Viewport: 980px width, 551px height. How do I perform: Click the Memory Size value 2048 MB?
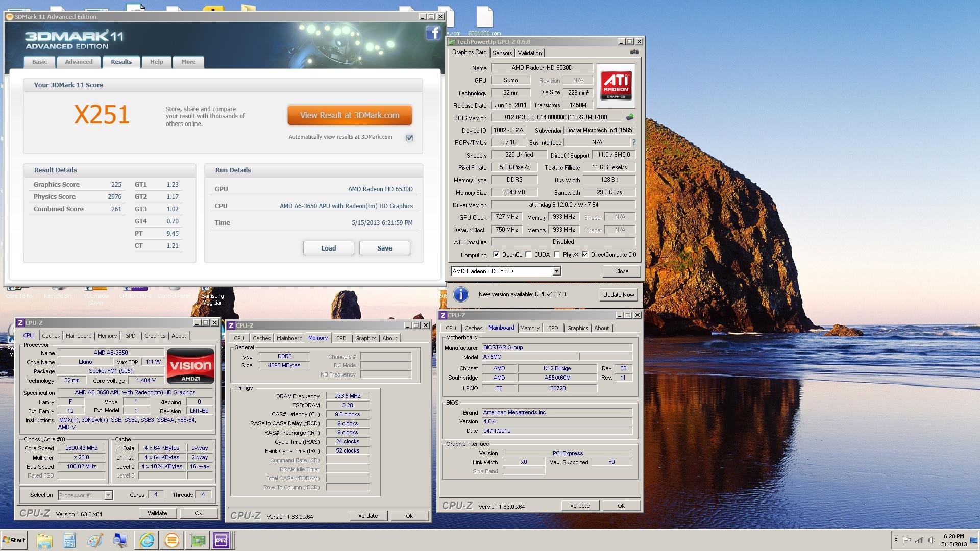point(513,192)
